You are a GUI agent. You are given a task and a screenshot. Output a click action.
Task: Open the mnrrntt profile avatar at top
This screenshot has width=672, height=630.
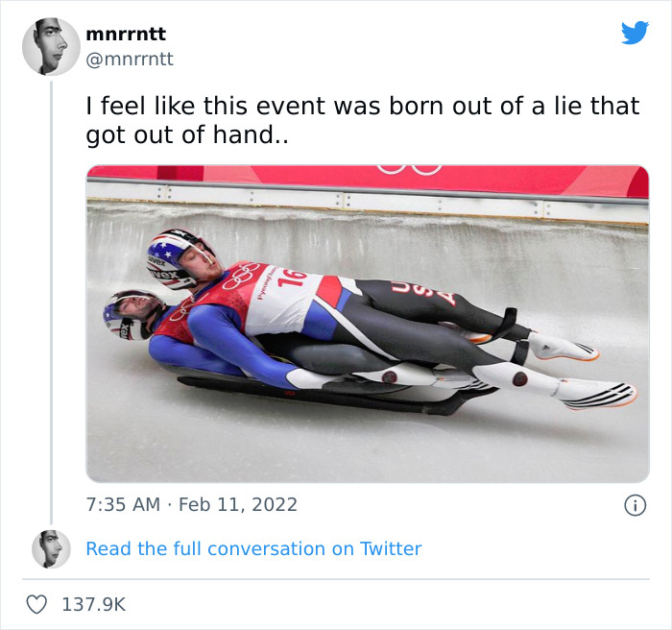51,46
